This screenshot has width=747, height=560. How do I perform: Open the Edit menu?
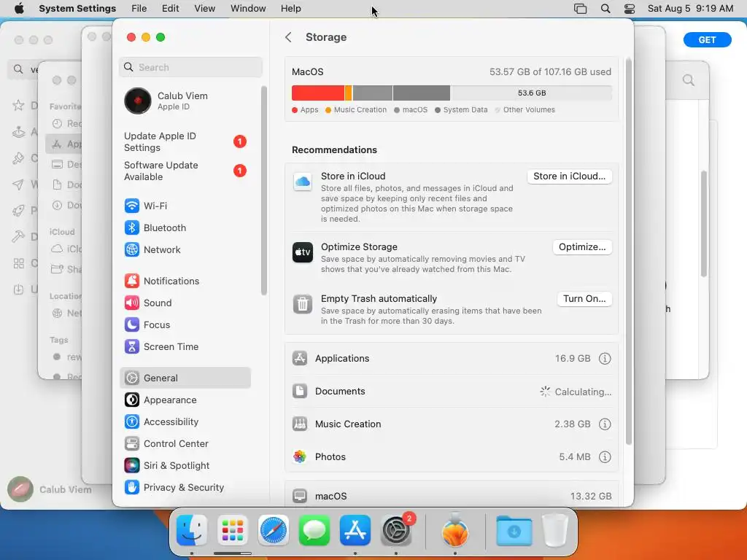coord(170,9)
